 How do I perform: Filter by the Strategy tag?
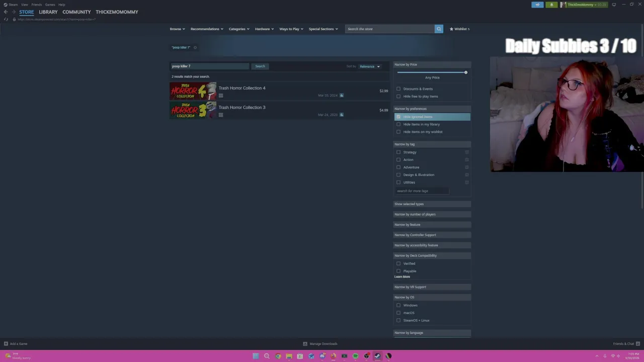point(398,152)
